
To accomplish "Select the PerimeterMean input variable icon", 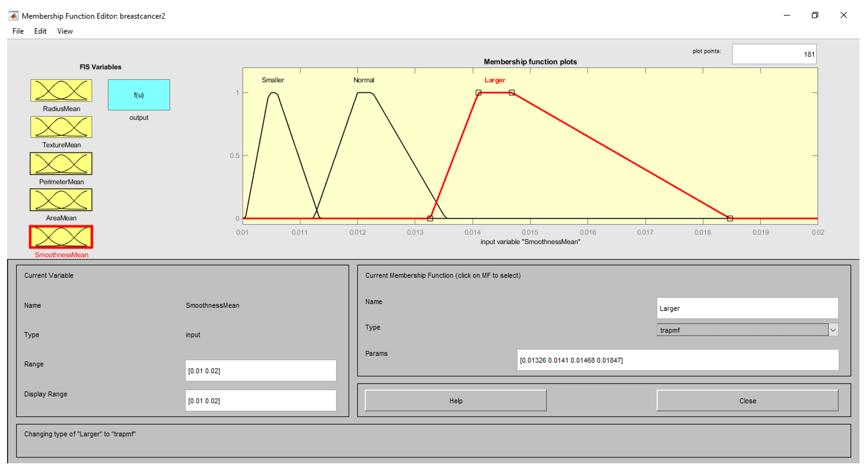I will [x=61, y=163].
